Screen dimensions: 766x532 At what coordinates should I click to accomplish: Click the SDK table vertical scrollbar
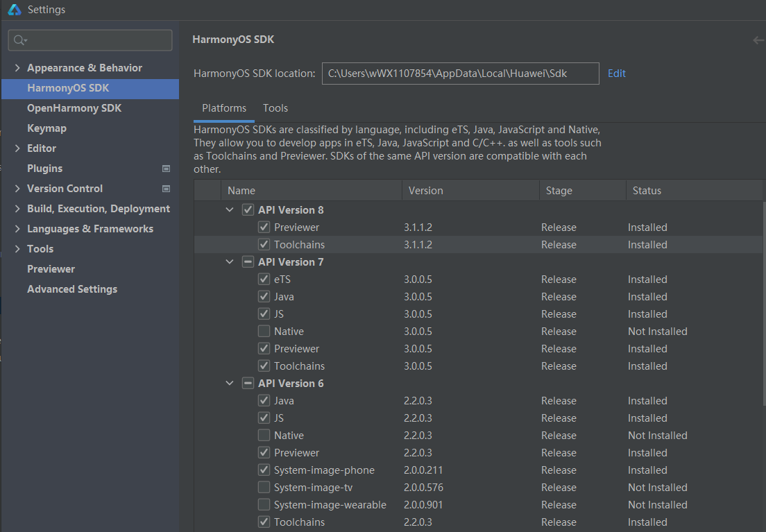pyautogui.click(x=763, y=303)
